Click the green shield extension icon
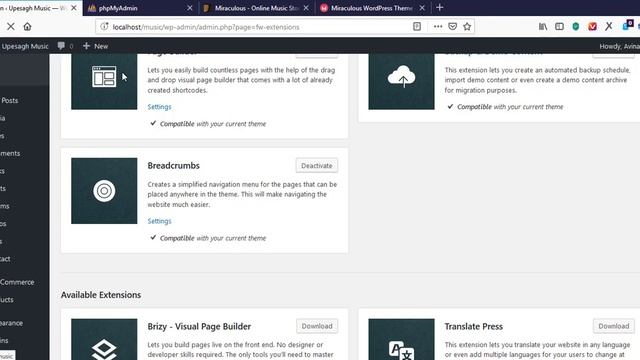Screen dimensions: 640x360 click(x=576, y=27)
